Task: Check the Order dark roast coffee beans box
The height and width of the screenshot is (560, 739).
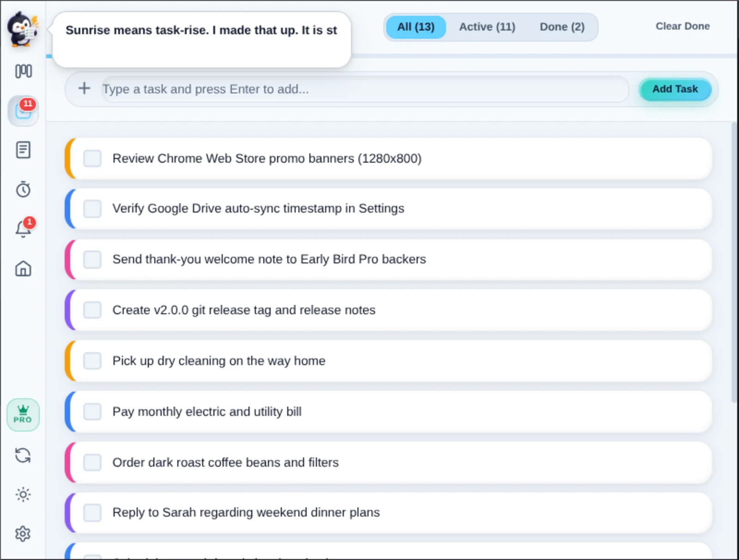Action: point(92,463)
